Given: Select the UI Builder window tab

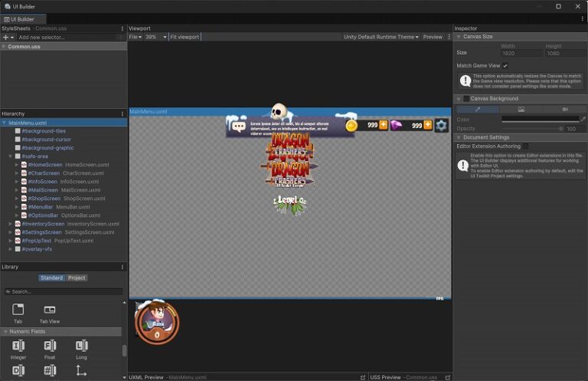Looking at the screenshot, I should click(23, 19).
